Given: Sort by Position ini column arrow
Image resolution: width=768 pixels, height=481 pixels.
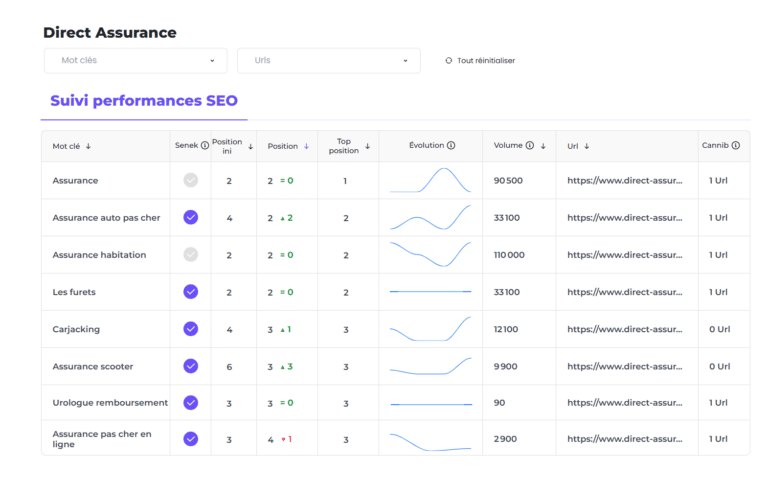Looking at the screenshot, I should [250, 146].
